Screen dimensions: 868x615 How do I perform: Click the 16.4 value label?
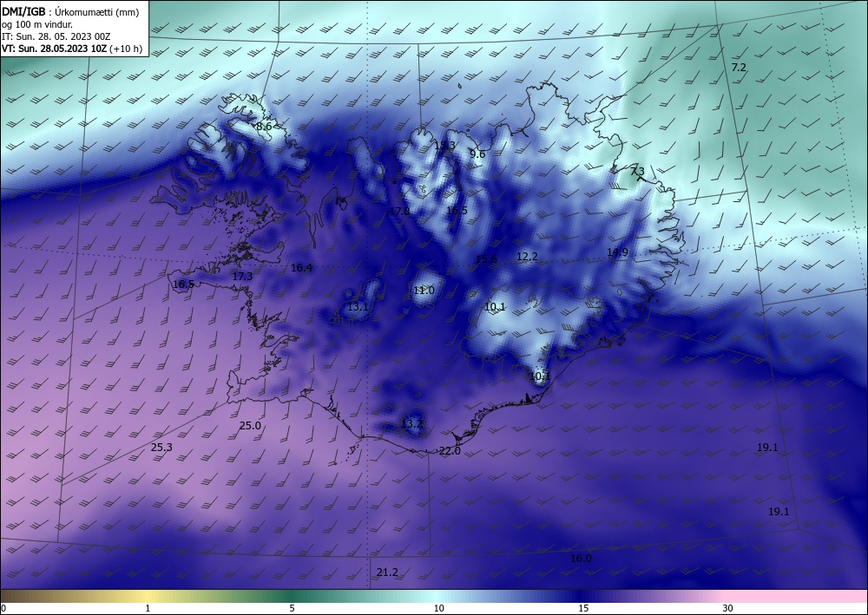point(301,268)
